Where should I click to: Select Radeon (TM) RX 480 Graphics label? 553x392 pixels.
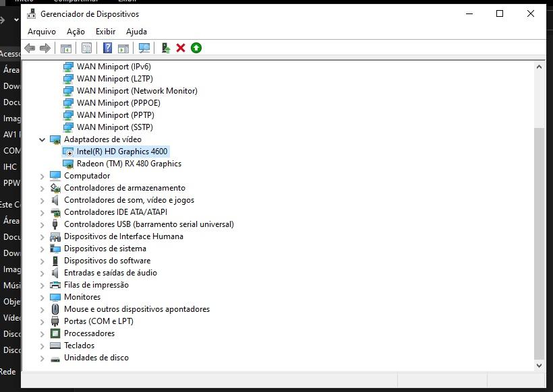tap(129, 164)
